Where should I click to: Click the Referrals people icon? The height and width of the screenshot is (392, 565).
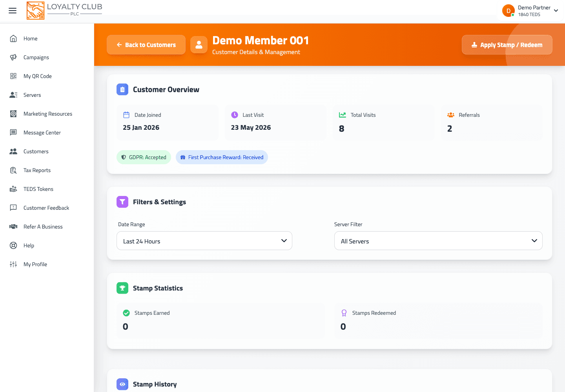coord(451,115)
